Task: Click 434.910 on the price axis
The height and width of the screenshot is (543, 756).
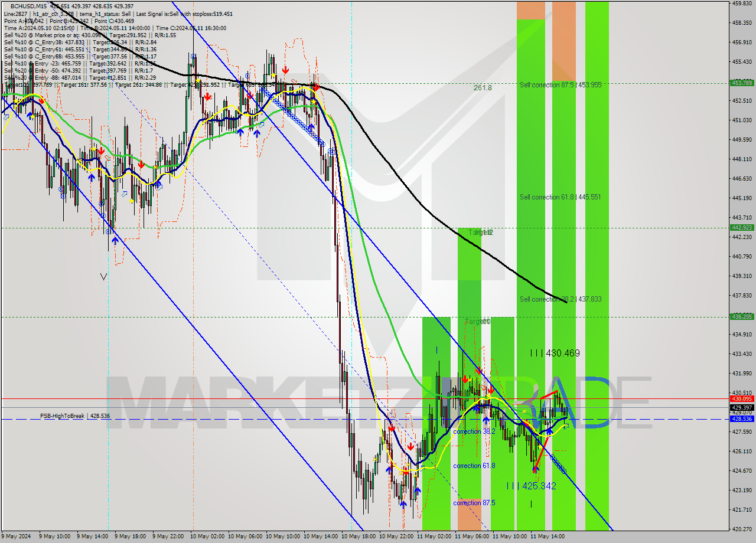Action: coord(742,334)
